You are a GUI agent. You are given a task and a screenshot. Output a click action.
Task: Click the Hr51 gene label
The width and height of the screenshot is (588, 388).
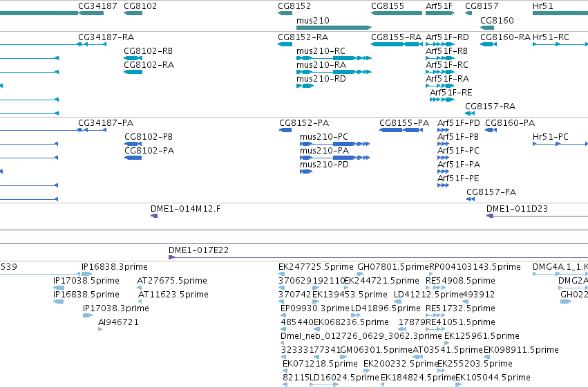coord(543,6)
